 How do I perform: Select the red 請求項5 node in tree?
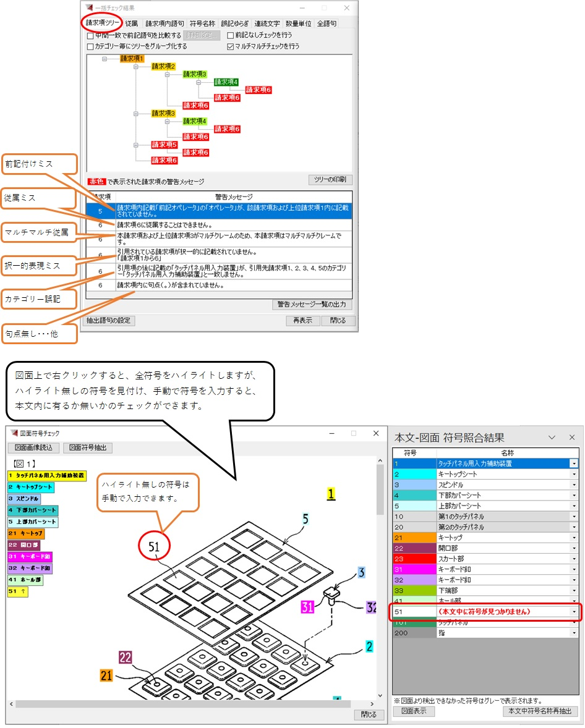[164, 145]
